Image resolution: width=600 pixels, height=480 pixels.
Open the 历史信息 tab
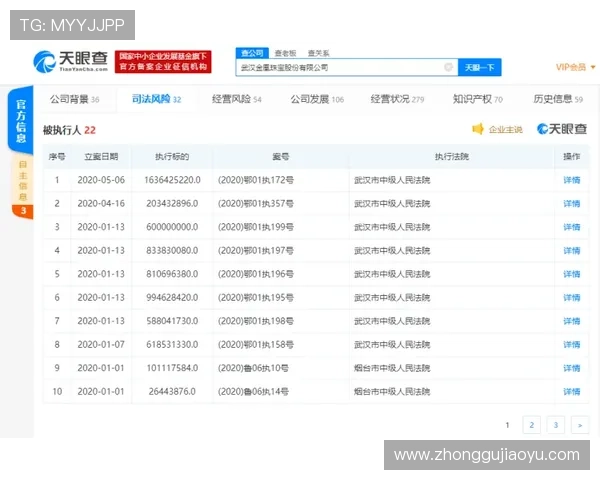tap(558, 99)
